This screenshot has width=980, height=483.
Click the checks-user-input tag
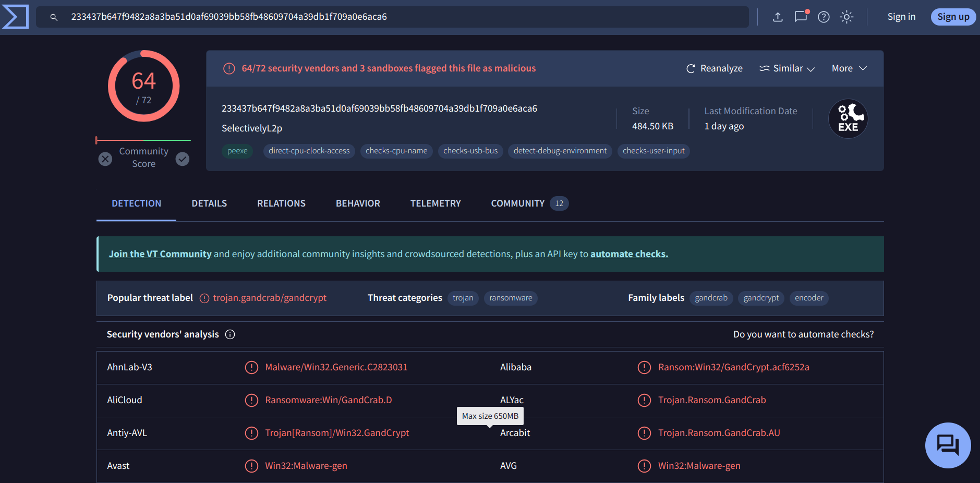point(654,151)
